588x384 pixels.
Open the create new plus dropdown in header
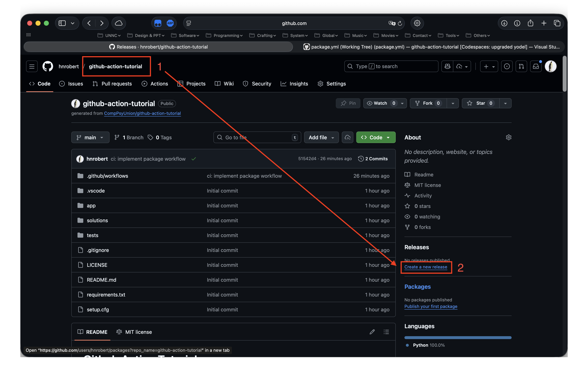click(x=489, y=66)
